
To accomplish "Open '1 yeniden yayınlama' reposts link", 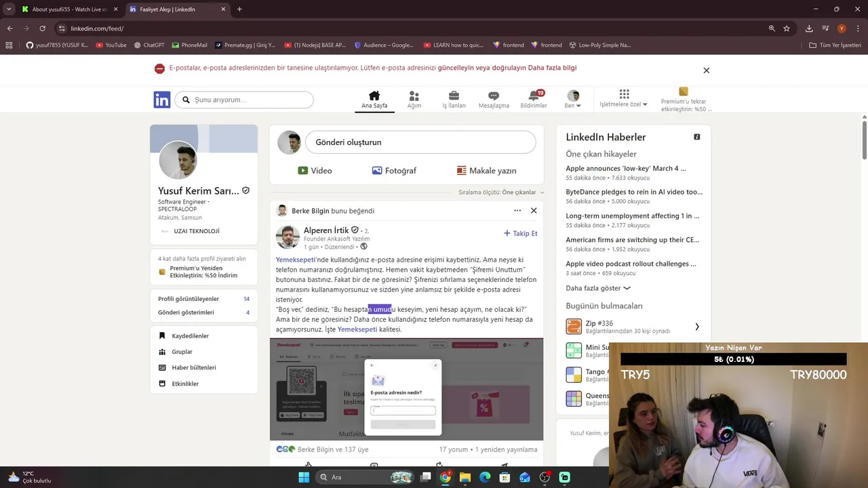I will [x=507, y=449].
